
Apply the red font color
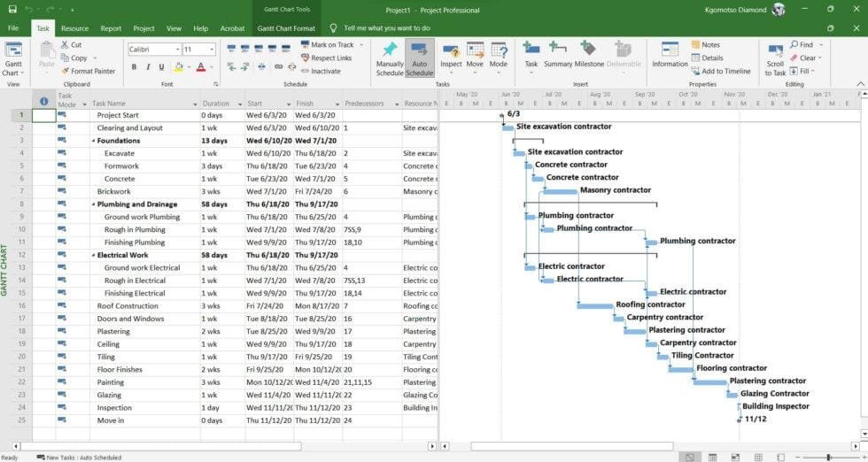(201, 67)
